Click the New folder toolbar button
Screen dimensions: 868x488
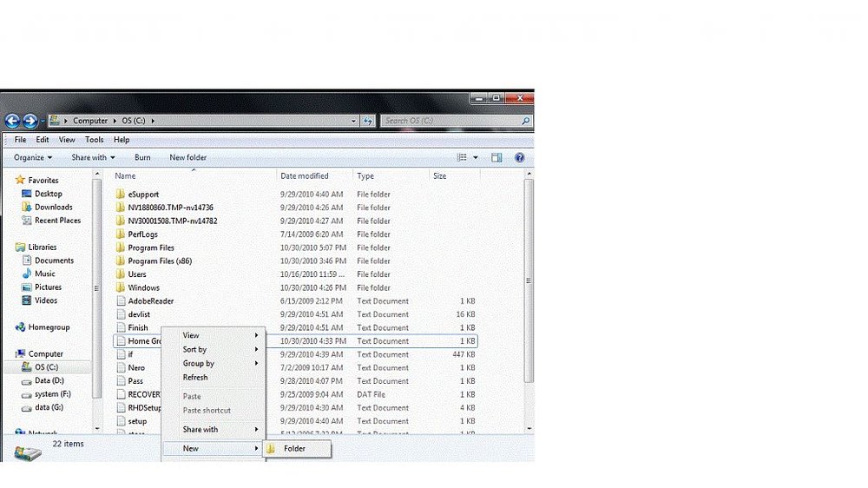(x=188, y=158)
